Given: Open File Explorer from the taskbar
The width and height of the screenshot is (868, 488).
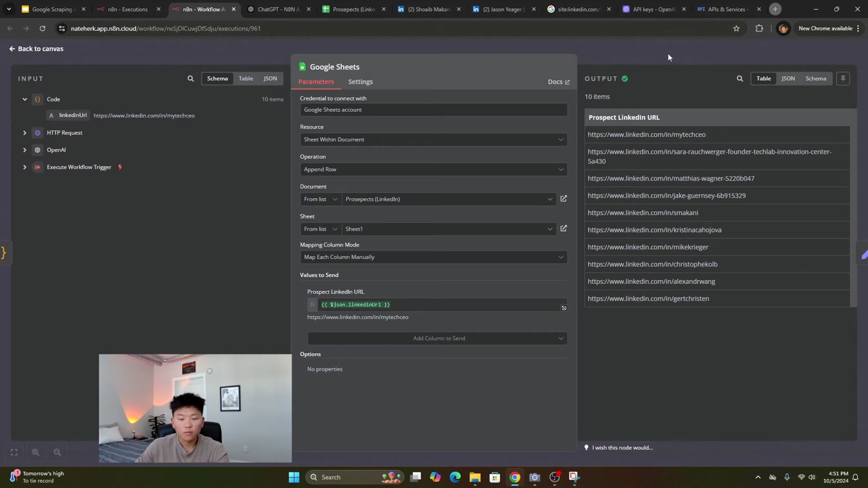Looking at the screenshot, I should point(475,477).
